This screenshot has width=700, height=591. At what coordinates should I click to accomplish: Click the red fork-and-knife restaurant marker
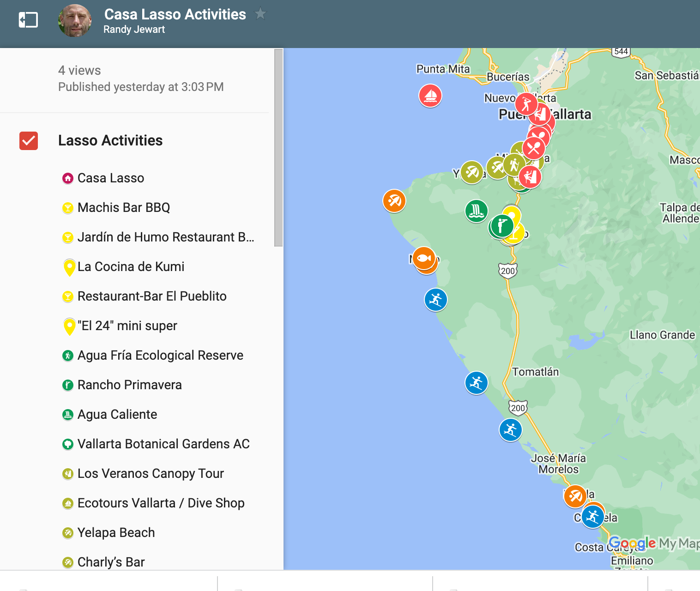pyautogui.click(x=534, y=148)
